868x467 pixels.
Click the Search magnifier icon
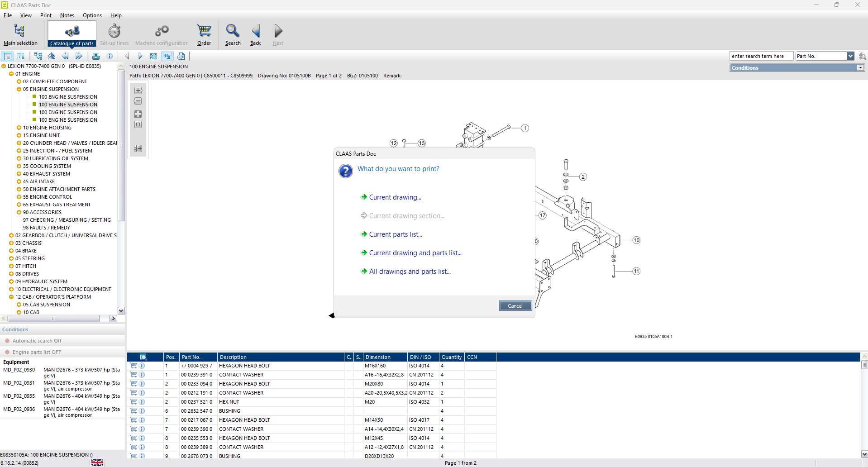click(x=233, y=34)
